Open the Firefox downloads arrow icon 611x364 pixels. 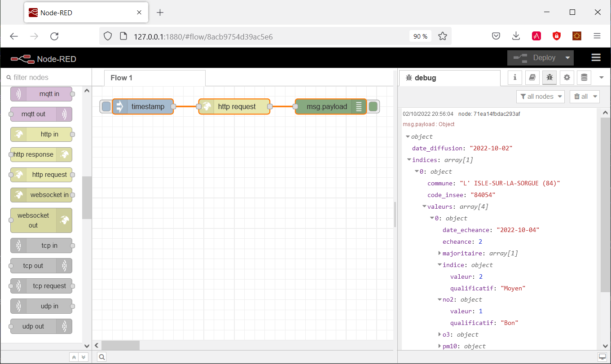516,36
